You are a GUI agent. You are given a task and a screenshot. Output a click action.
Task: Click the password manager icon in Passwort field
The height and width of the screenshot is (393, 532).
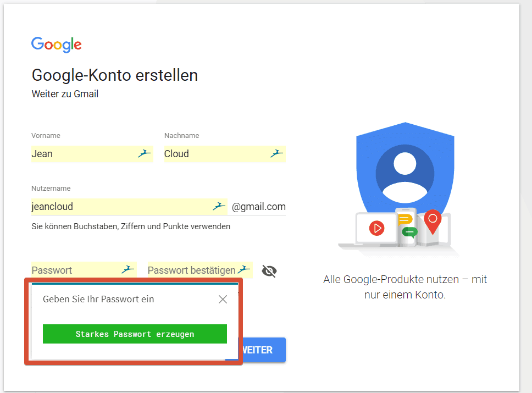128,270
